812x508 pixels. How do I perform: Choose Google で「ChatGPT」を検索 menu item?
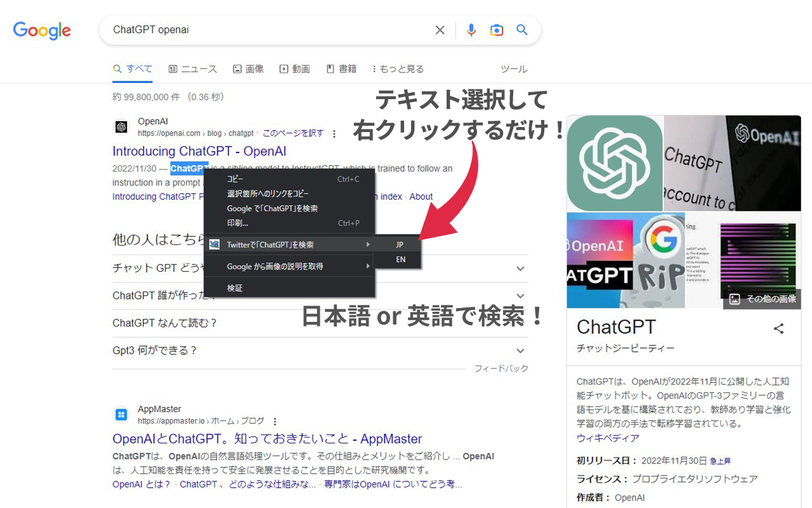pyautogui.click(x=289, y=208)
